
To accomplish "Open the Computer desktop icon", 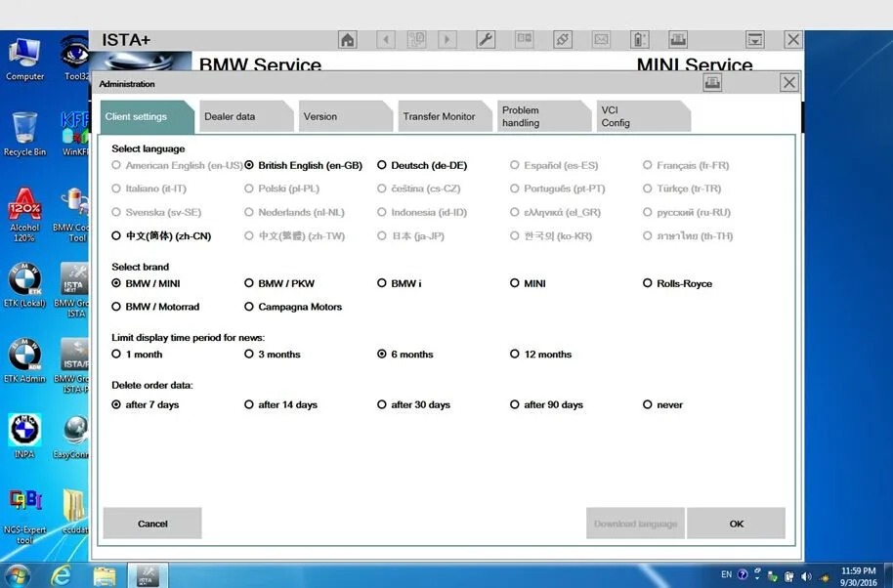I will tap(24, 60).
